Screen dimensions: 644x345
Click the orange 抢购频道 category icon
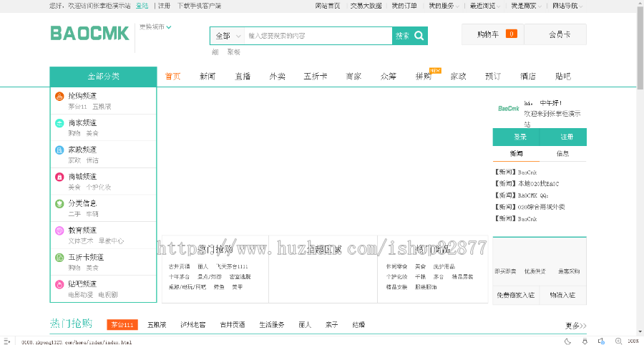(x=59, y=97)
